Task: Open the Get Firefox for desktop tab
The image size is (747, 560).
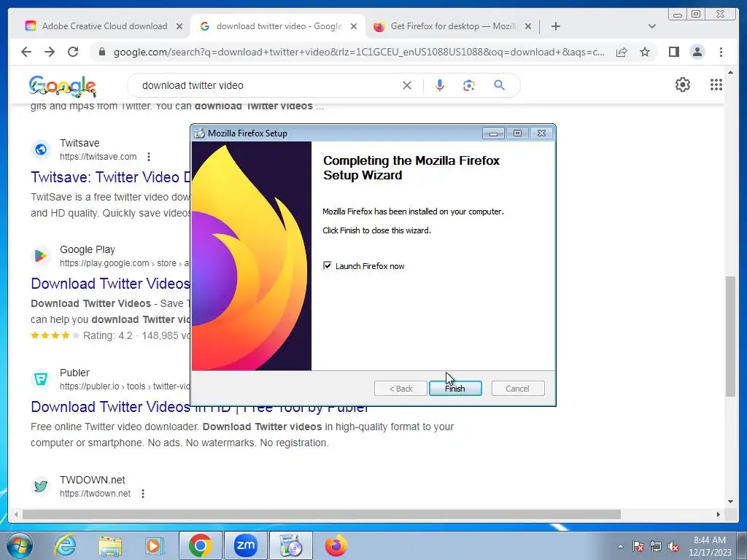Action: pos(453,26)
